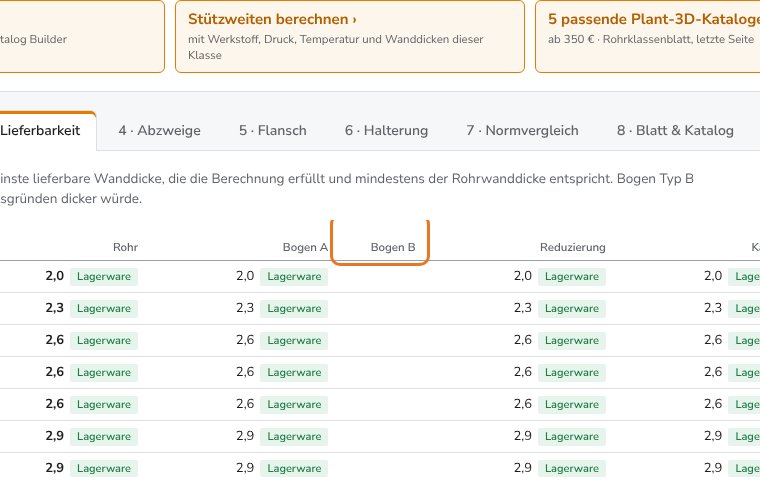The width and height of the screenshot is (760, 480).
Task: Click Bogen A Lagerware badge in 2,0 row
Action: pyautogui.click(x=294, y=276)
